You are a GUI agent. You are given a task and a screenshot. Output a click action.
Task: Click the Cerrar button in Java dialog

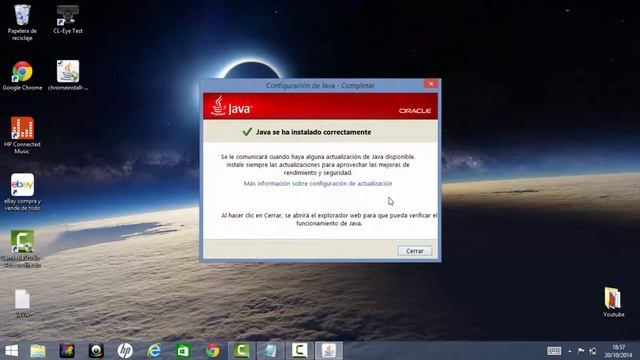[415, 251]
